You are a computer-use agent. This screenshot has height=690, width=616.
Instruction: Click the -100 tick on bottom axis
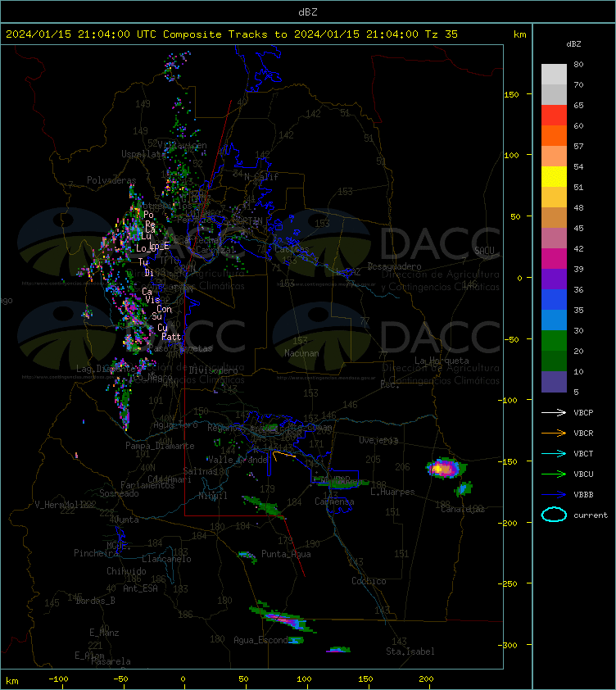[58, 679]
